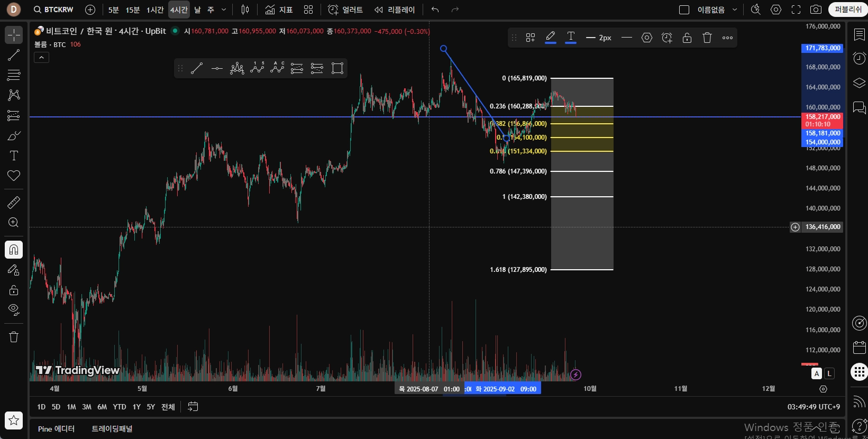Screen dimensions: 868x439
Task: Open the indicator templates grid icon
Action: [x=308, y=10]
